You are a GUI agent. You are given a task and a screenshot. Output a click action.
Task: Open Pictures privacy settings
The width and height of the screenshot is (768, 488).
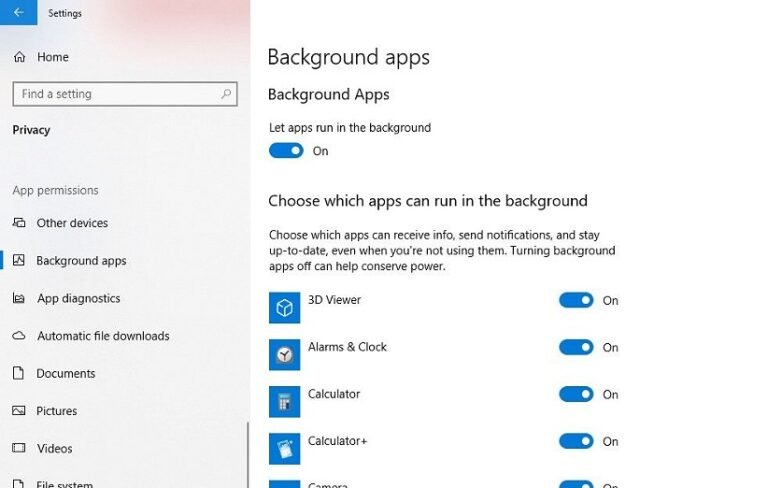pos(57,411)
